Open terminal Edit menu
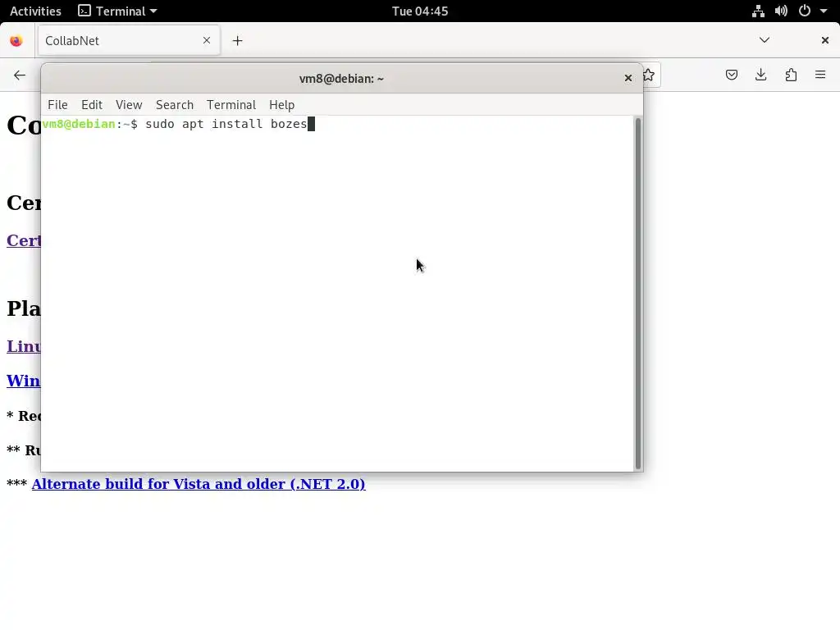 [x=92, y=105]
